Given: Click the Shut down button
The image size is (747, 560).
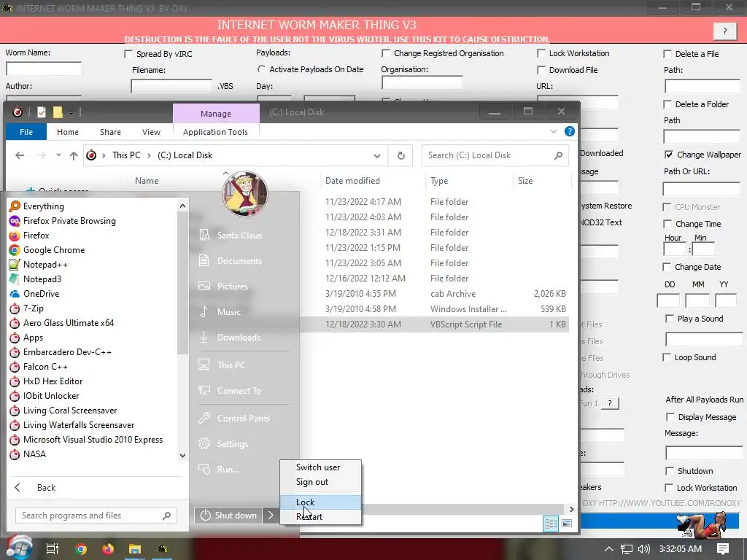Looking at the screenshot, I should click(x=228, y=516).
